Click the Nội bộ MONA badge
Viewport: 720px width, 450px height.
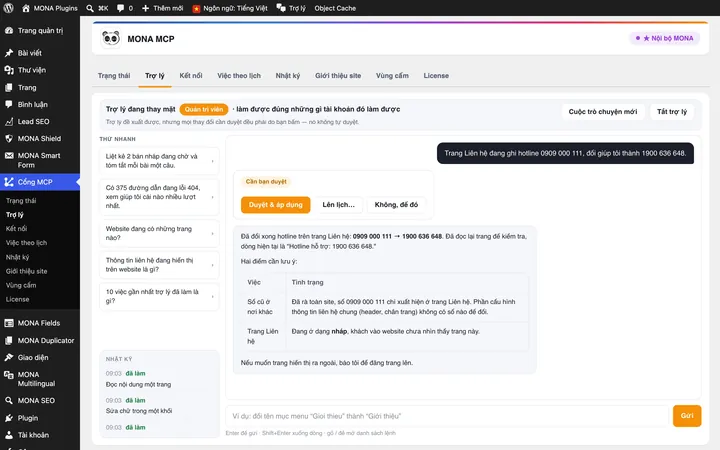point(664,38)
